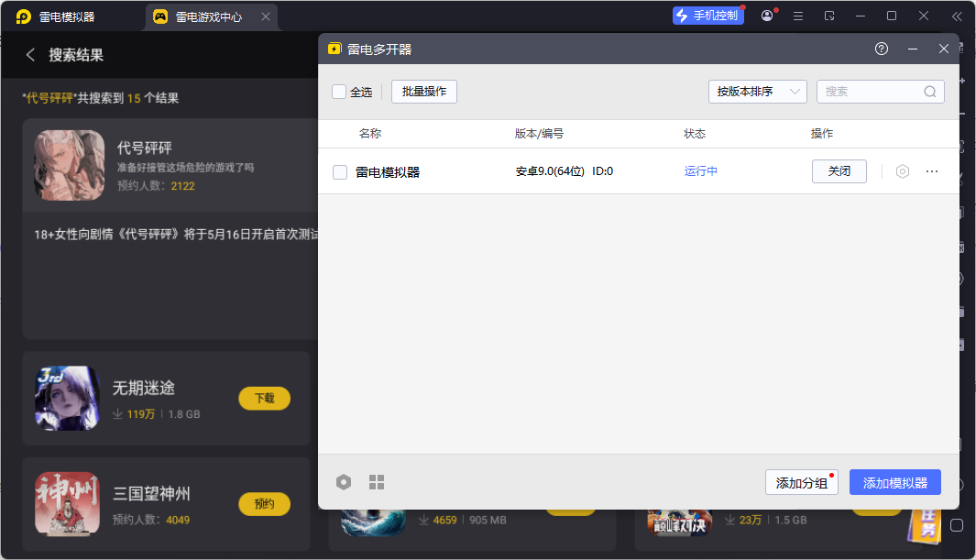Click the 添加分组 button
This screenshot has width=976, height=560.
click(x=801, y=483)
